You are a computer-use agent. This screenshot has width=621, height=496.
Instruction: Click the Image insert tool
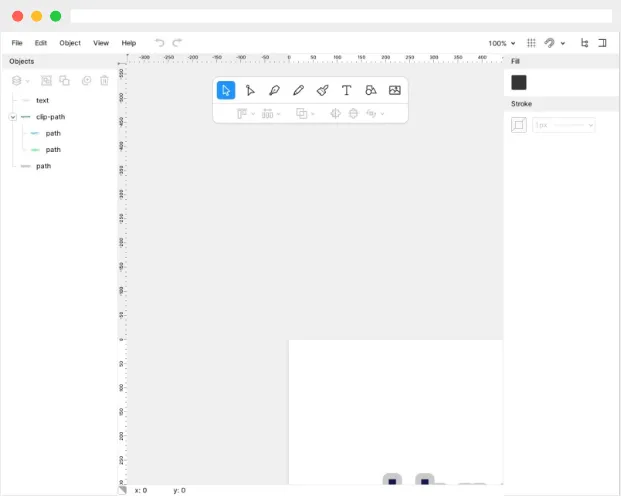click(x=395, y=90)
